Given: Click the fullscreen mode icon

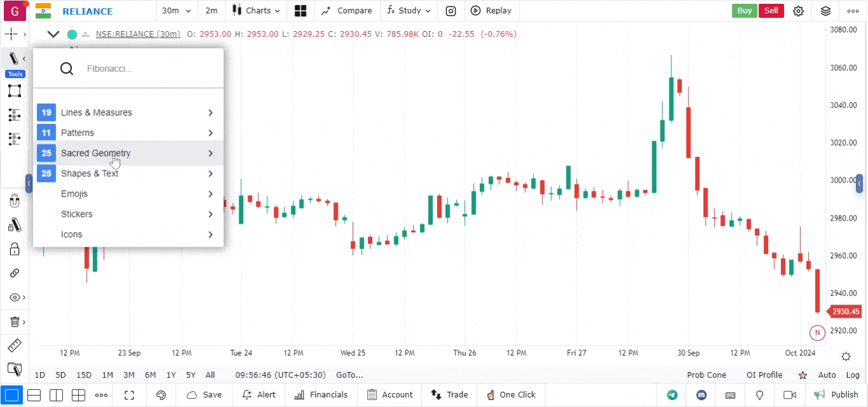Looking at the screenshot, I should [129, 395].
